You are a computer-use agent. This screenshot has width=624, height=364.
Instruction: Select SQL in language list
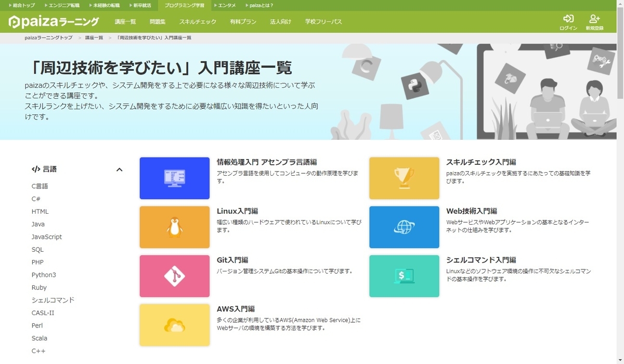pos(37,250)
